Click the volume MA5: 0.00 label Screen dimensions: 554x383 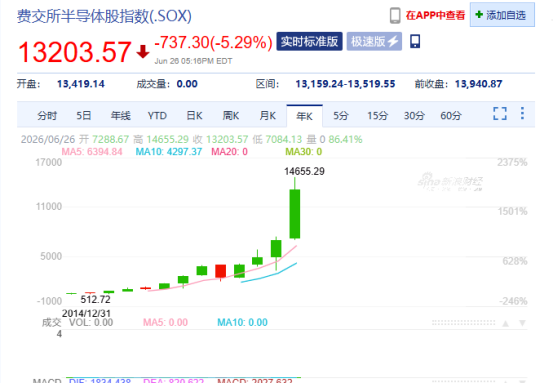click(x=165, y=323)
